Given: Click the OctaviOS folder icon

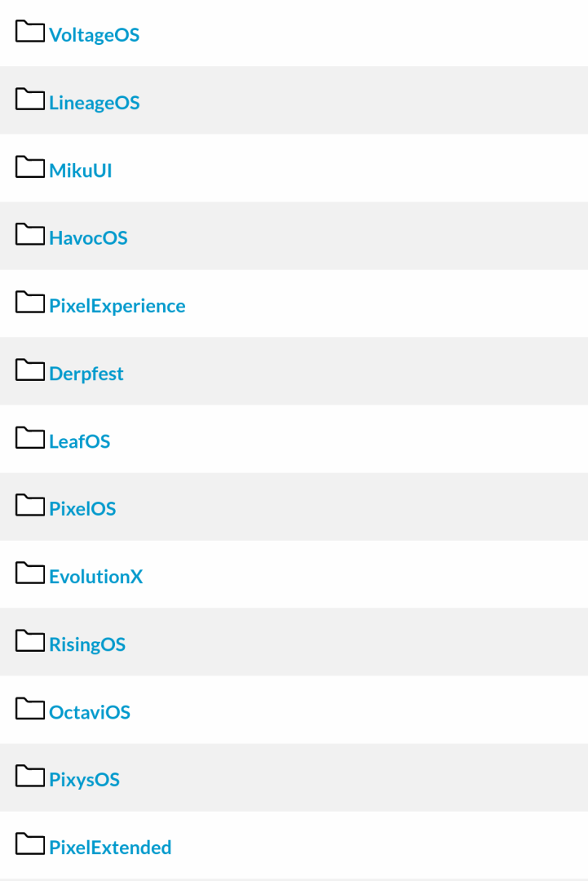Looking at the screenshot, I should click(30, 710).
